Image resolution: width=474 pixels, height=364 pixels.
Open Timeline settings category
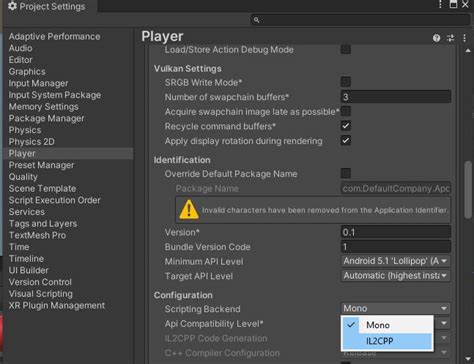tap(26, 258)
